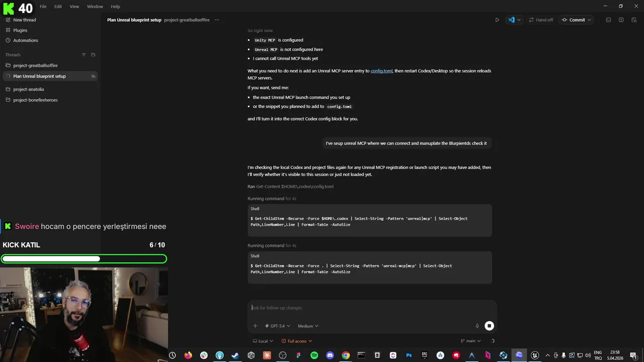Viewport: 644px width, 362px height.
Task: Open Automations in sidebar
Action: pos(25,40)
